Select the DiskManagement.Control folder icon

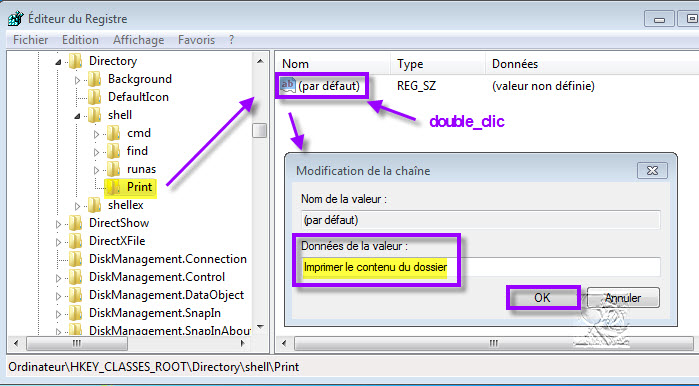(75, 277)
